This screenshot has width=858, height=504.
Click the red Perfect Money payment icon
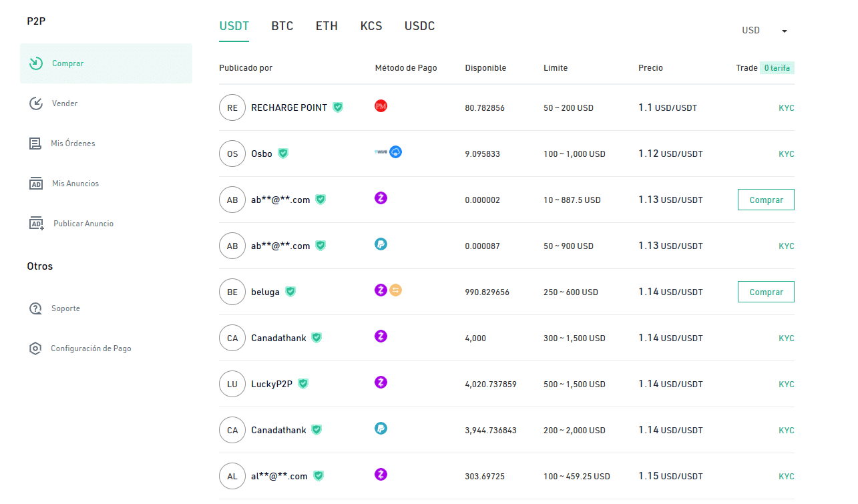381,106
